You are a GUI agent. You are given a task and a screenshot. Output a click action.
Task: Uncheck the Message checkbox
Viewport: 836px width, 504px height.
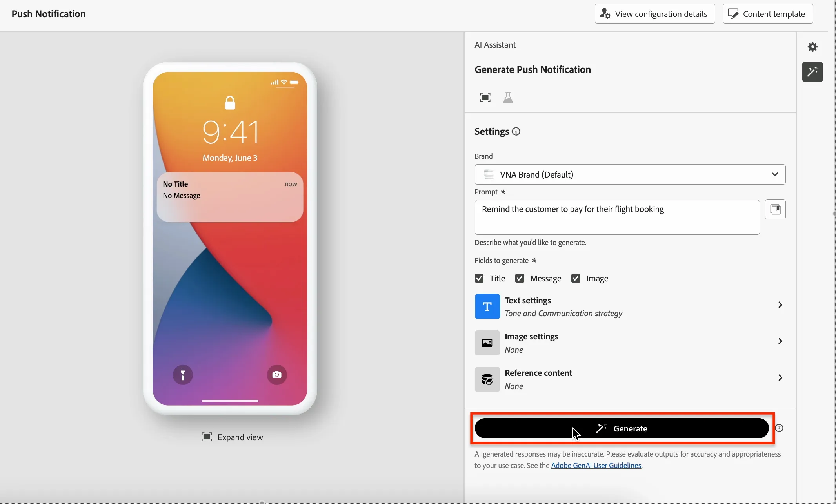pyautogui.click(x=520, y=278)
